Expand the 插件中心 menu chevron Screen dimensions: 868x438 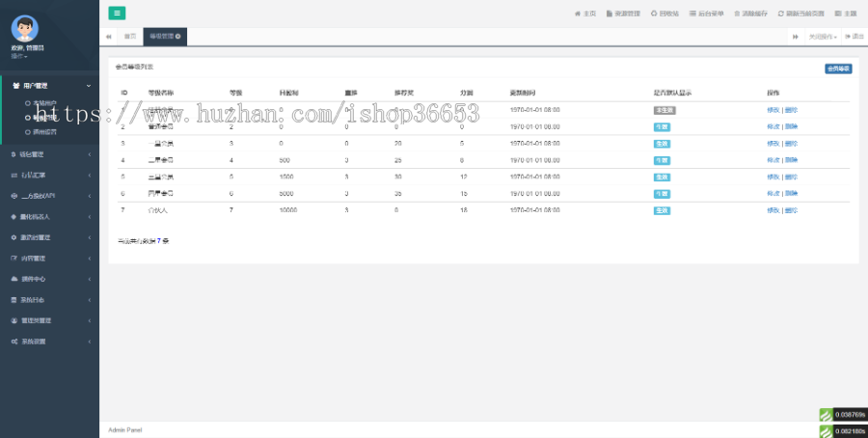(89, 279)
